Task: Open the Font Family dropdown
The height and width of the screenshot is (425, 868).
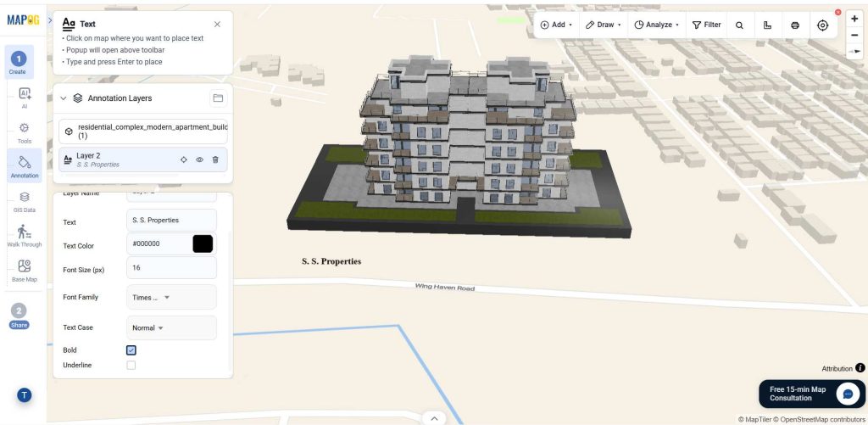Action: click(171, 297)
